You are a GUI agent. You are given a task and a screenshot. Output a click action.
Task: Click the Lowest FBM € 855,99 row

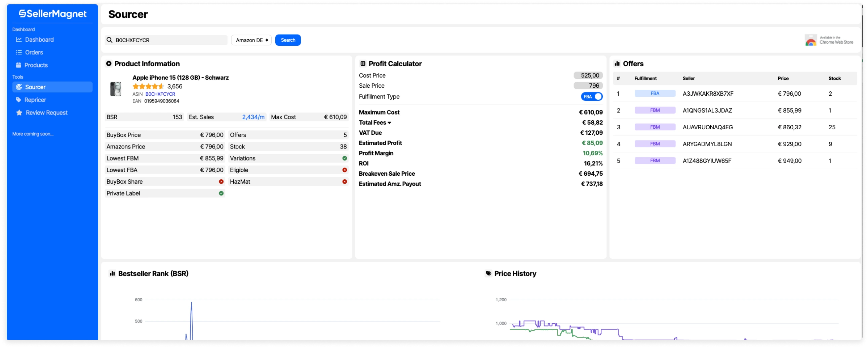pos(165,159)
